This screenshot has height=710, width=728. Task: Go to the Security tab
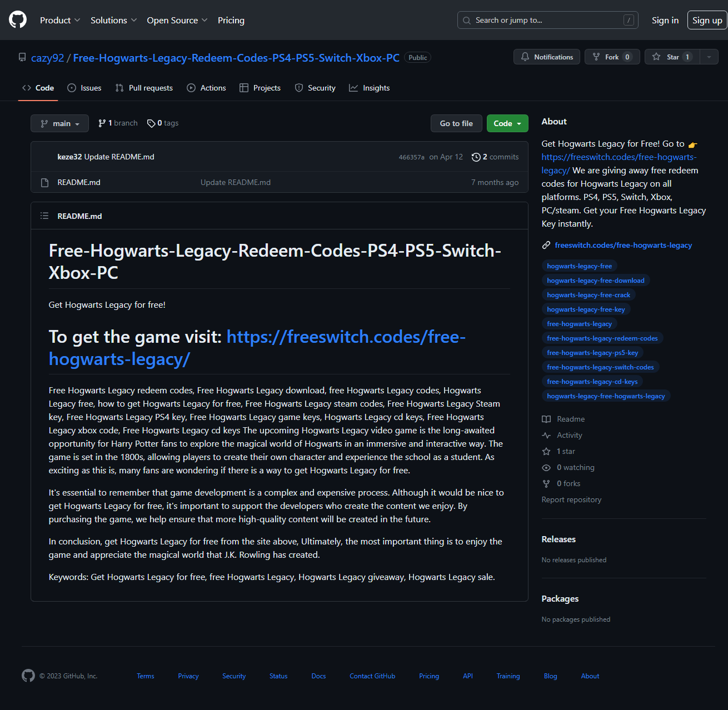(315, 88)
